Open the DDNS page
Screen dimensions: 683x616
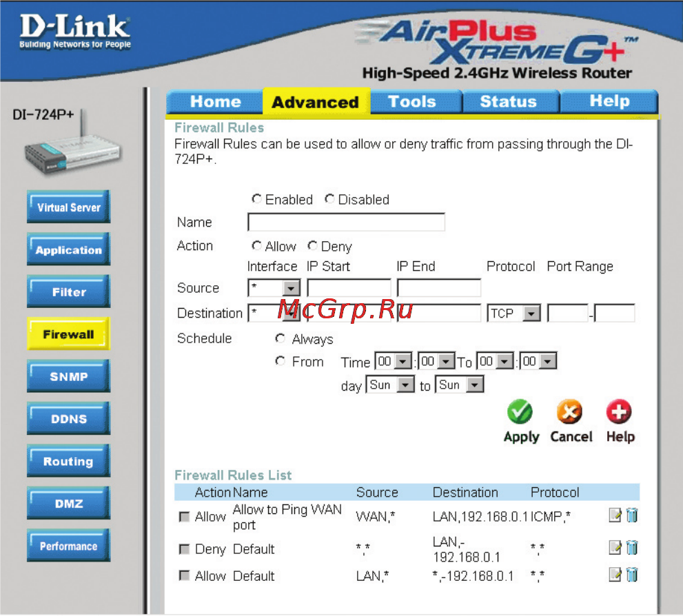tap(68, 418)
